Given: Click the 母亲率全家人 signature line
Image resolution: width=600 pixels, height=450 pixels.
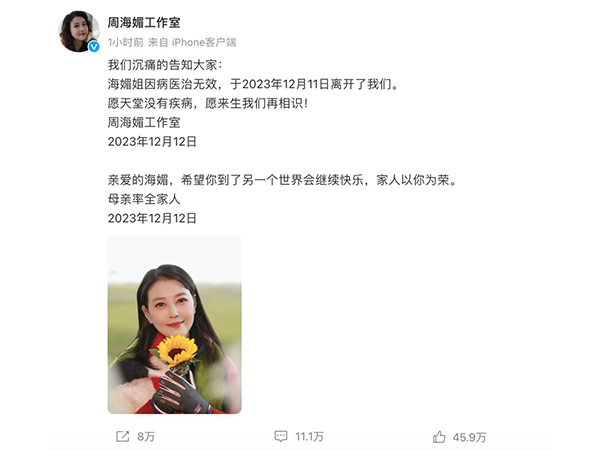Looking at the screenshot, I should (x=144, y=199).
